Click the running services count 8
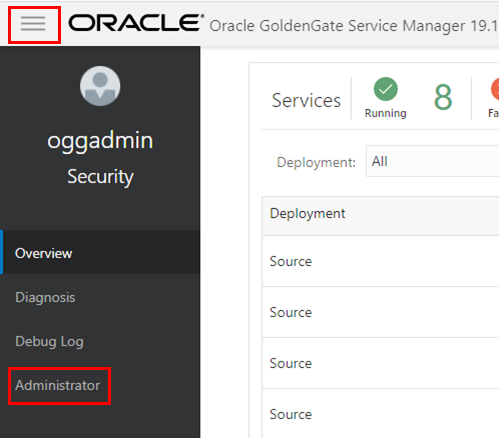Image resolution: width=499 pixels, height=438 pixels. 443,97
